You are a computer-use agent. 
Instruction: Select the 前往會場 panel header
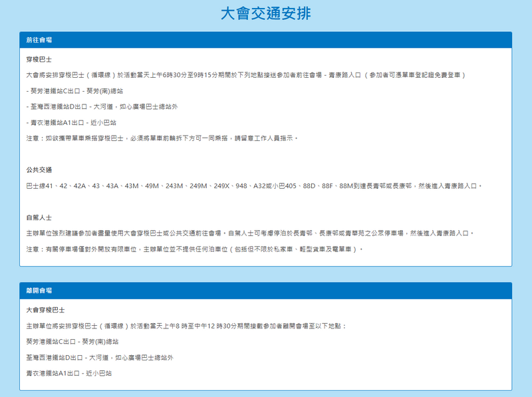click(39, 40)
